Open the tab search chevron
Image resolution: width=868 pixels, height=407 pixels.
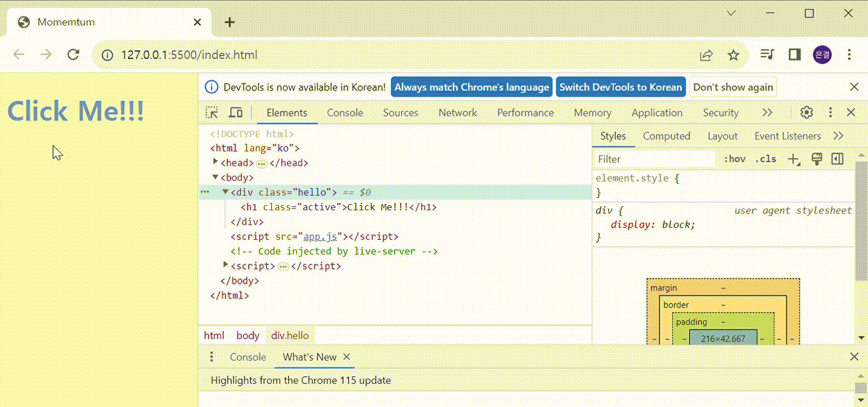(731, 13)
